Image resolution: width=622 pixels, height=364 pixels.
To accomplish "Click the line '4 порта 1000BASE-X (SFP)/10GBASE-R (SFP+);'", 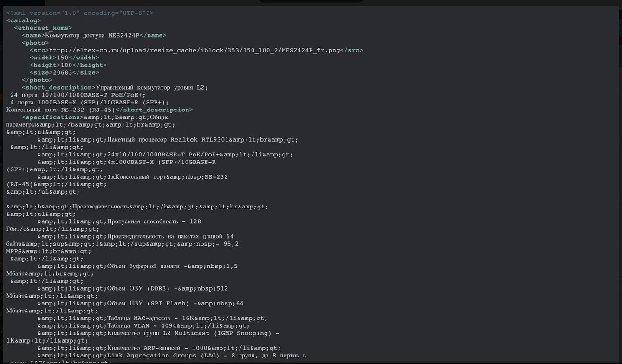I will [x=90, y=102].
